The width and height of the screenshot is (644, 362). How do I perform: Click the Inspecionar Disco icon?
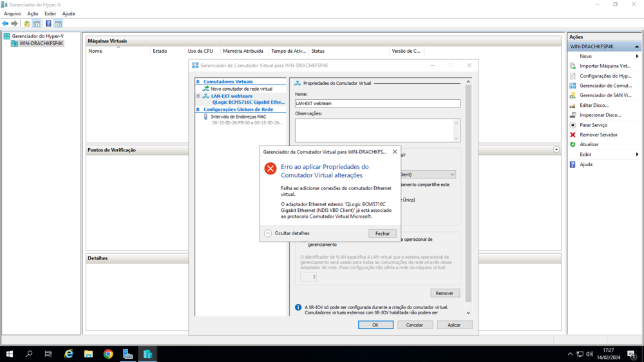click(573, 115)
